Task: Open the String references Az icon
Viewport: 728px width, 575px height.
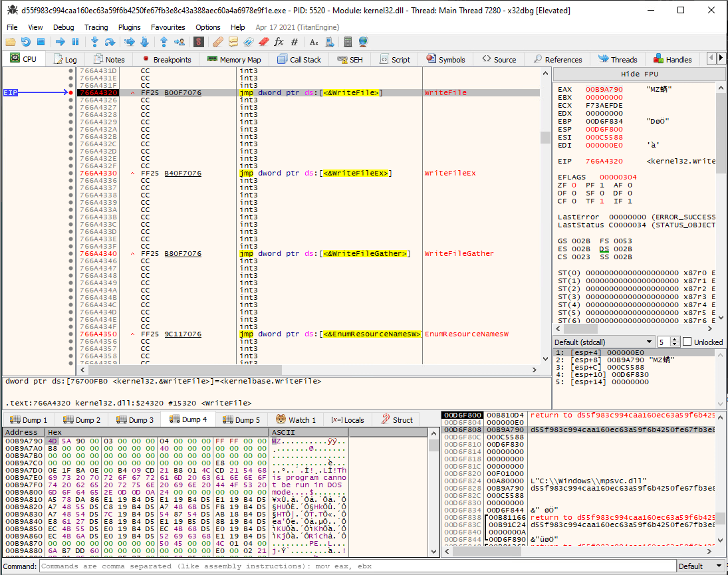Action: (314, 43)
